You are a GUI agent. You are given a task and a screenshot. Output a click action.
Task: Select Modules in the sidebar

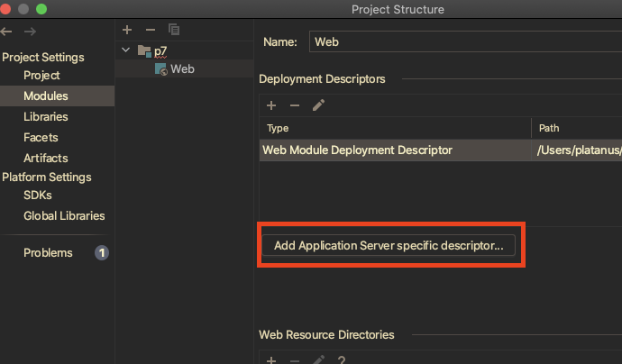pyautogui.click(x=46, y=96)
